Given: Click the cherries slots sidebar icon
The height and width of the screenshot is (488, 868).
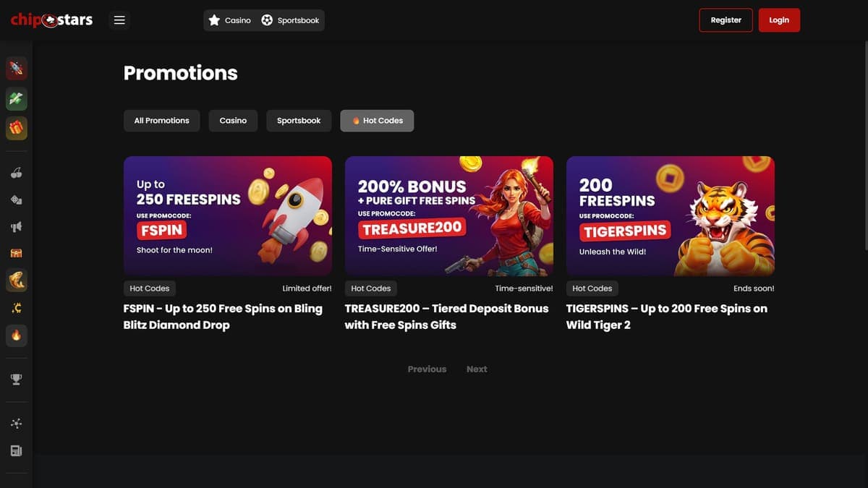Looking at the screenshot, I should pos(17,173).
